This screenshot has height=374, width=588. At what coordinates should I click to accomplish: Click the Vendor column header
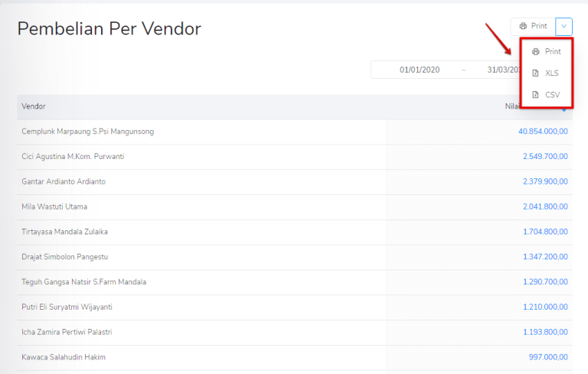[33, 106]
